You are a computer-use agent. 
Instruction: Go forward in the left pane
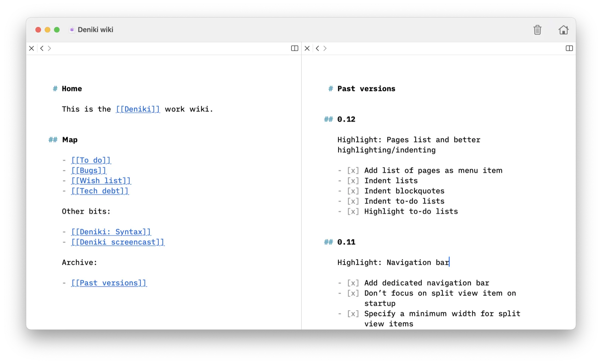(50, 48)
